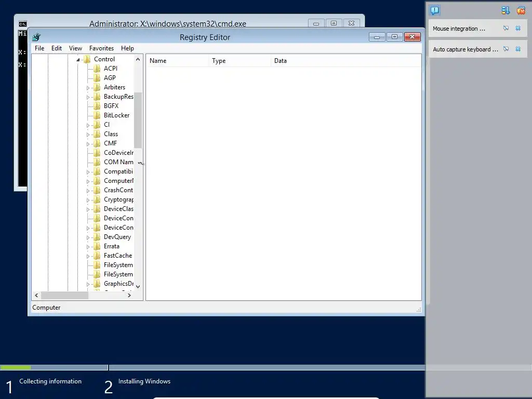Dismiss the Auto capture keyboard notification
Screen dimensions: 532x399
518,49
